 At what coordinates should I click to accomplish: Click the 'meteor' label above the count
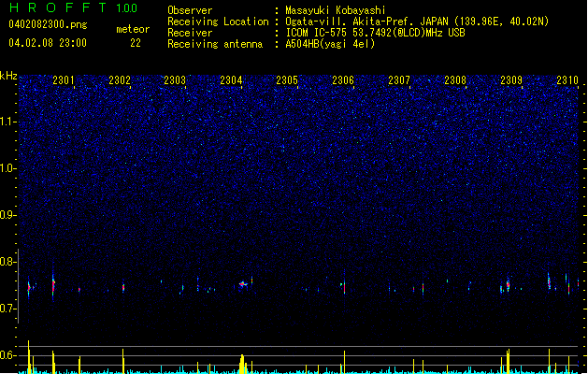pos(133,29)
